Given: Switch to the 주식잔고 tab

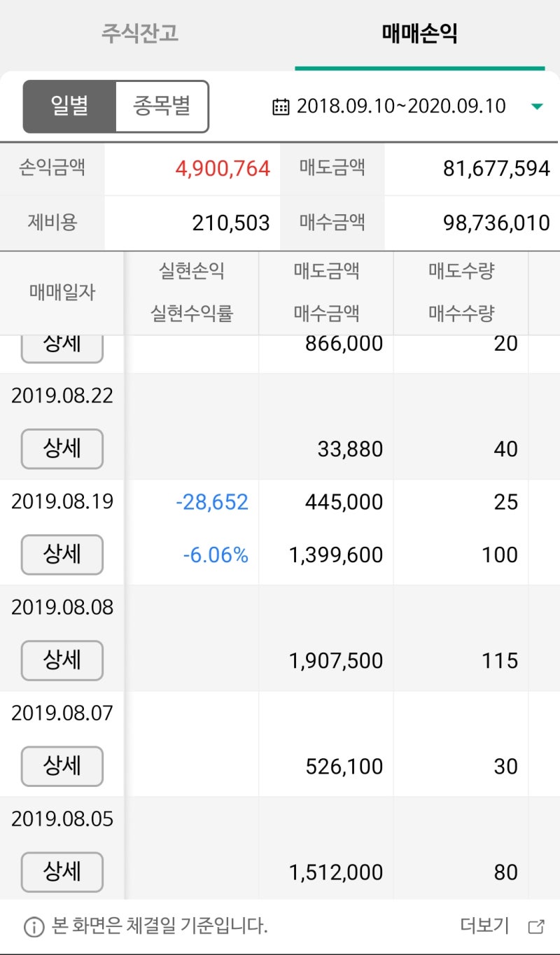Looking at the screenshot, I should point(140,32).
